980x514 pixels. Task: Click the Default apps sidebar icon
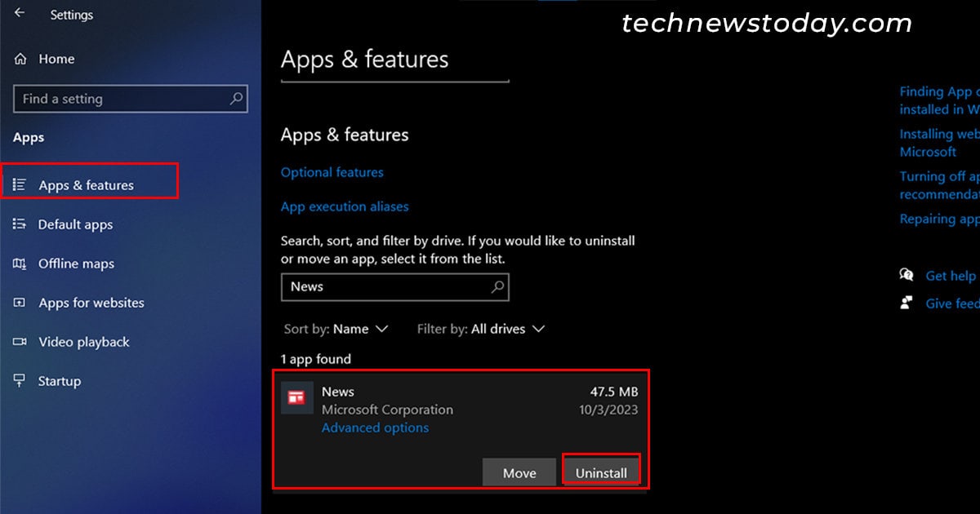[x=20, y=224]
